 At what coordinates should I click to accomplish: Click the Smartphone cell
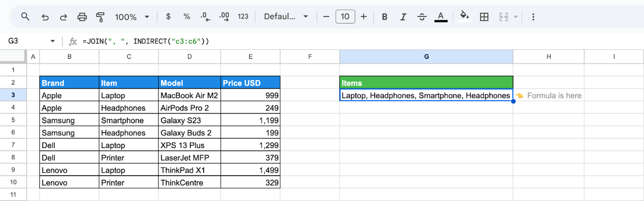tap(129, 120)
